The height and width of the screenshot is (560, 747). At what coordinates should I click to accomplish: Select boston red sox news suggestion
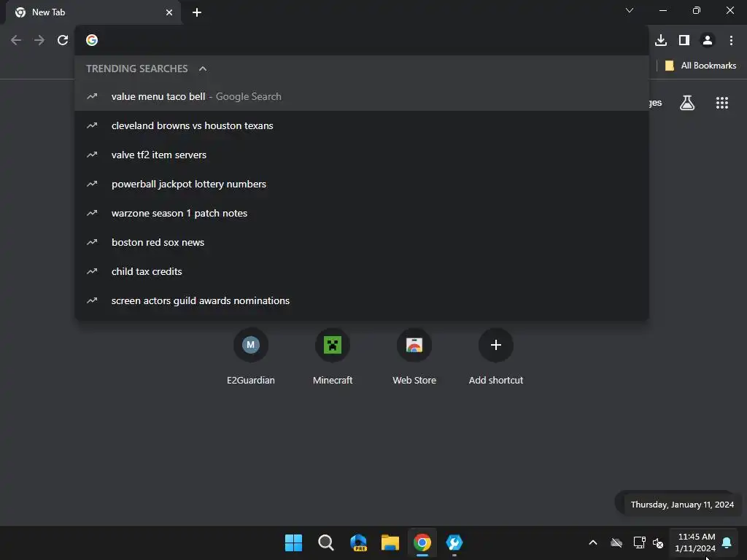pos(362,242)
